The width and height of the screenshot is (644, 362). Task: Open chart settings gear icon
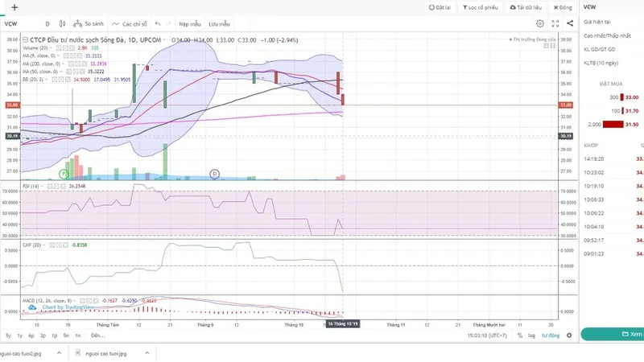pos(540,24)
